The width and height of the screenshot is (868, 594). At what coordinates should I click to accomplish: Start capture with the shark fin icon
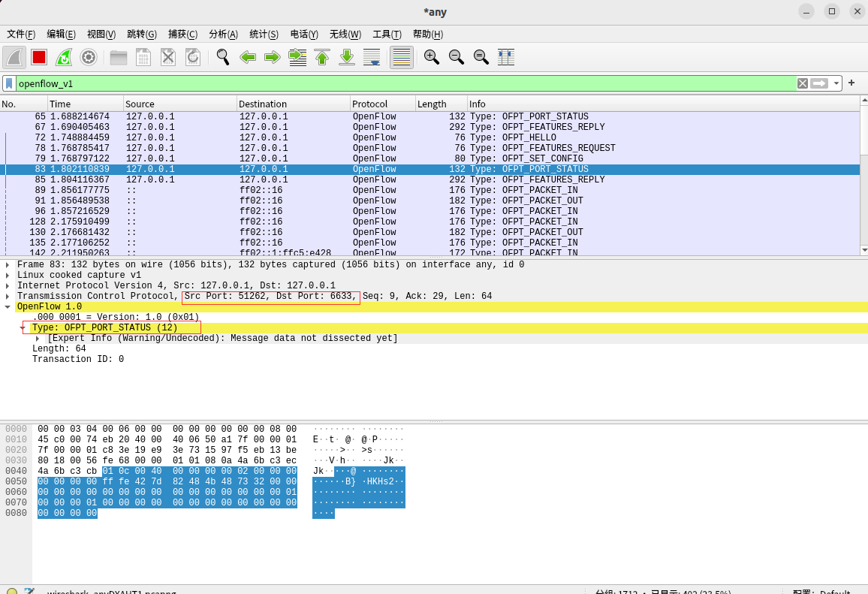(x=14, y=57)
